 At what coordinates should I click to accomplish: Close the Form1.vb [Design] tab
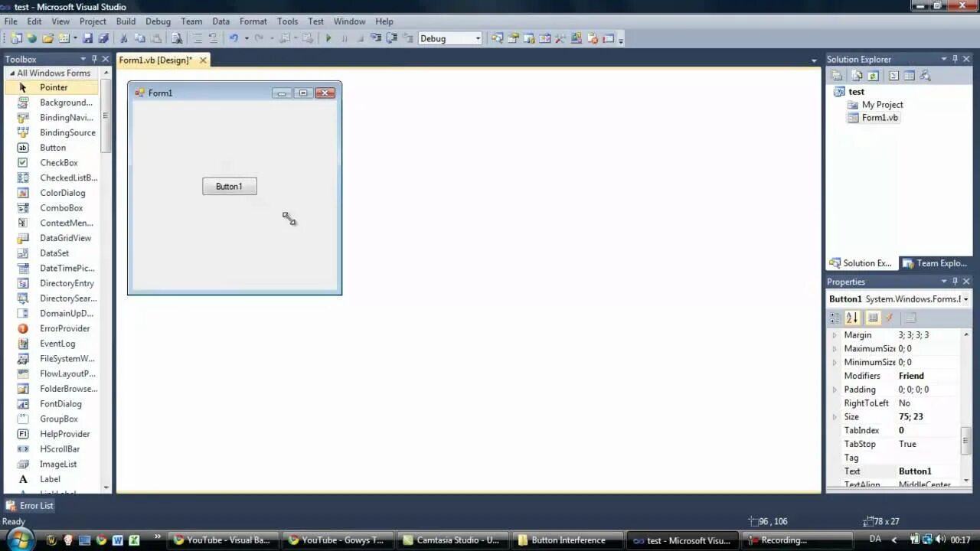tap(203, 60)
